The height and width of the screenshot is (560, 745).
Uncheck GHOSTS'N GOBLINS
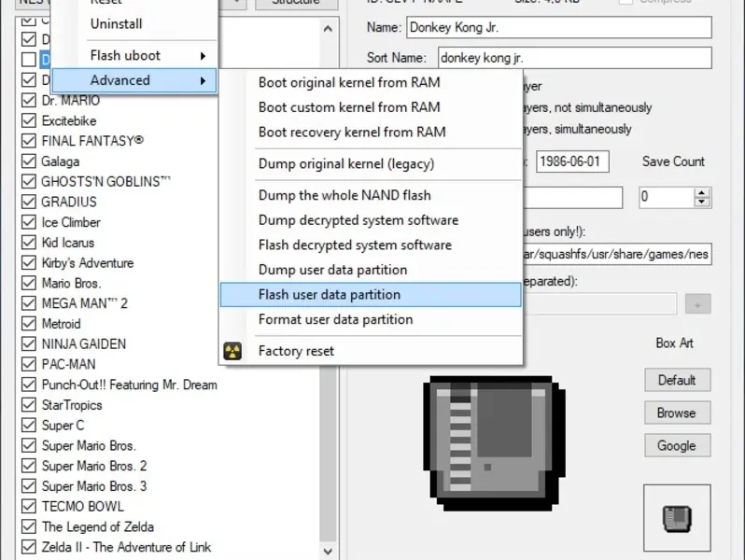(29, 181)
